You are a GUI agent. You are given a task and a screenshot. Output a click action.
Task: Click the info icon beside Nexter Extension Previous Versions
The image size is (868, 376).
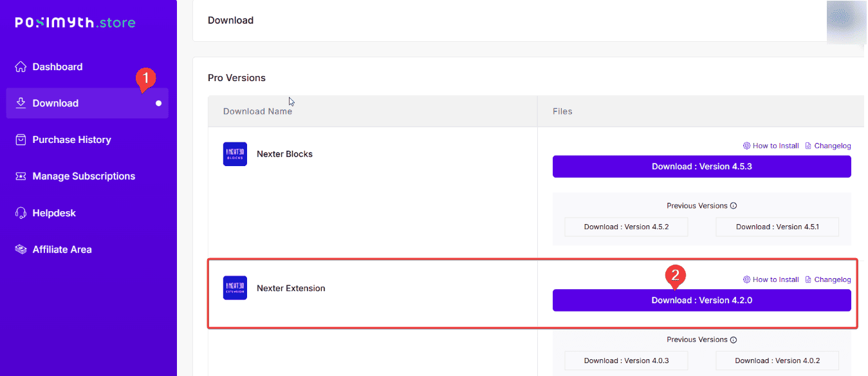733,339
